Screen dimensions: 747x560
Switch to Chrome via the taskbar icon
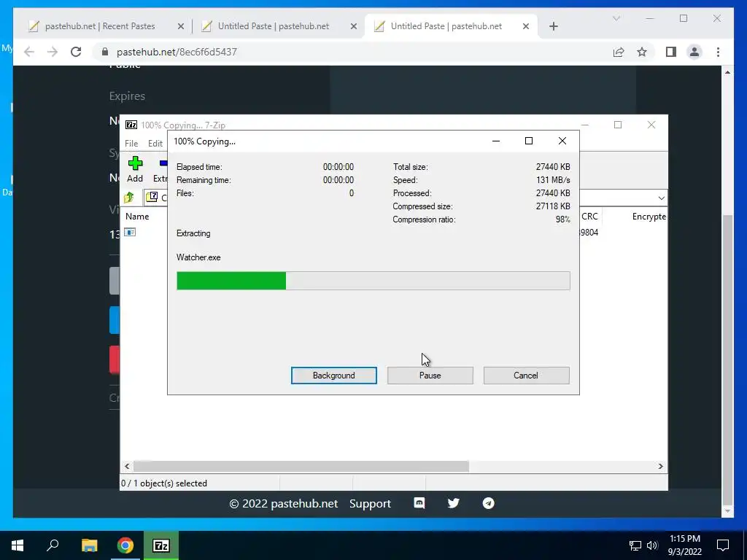pos(125,545)
